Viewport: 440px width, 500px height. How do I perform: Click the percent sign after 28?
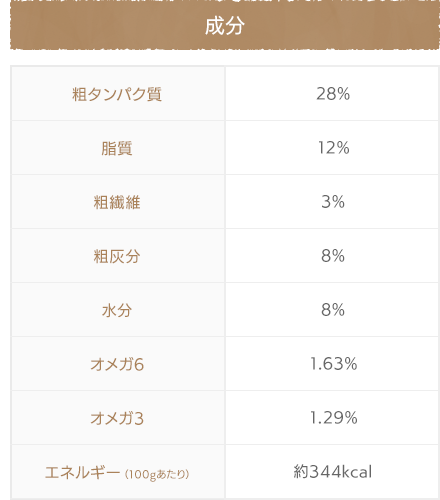tap(343, 94)
